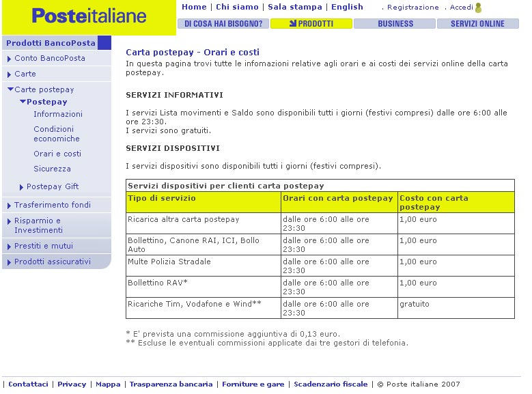Open Trasparenza bancaria footer link
Viewport: 532px width, 394px height.
[171, 384]
